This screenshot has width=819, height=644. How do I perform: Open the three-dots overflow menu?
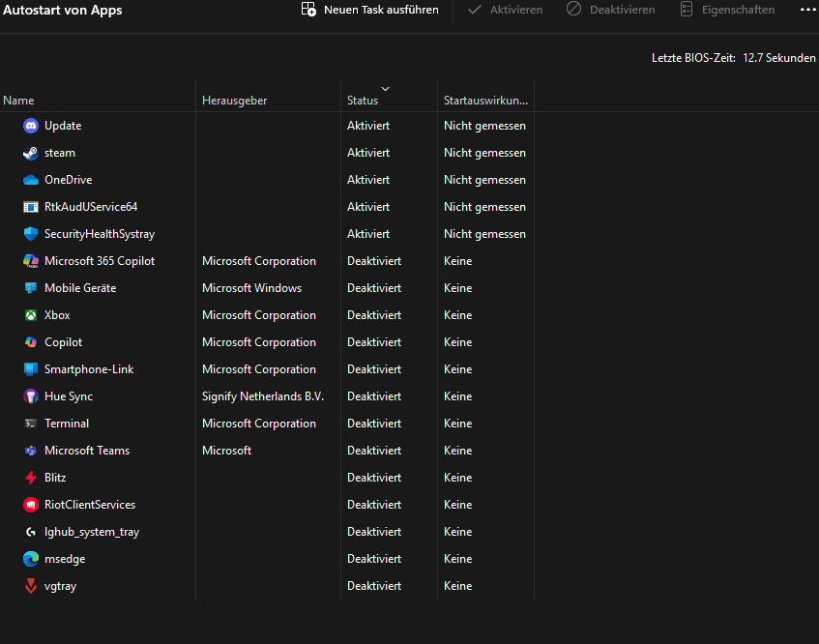pos(807,10)
